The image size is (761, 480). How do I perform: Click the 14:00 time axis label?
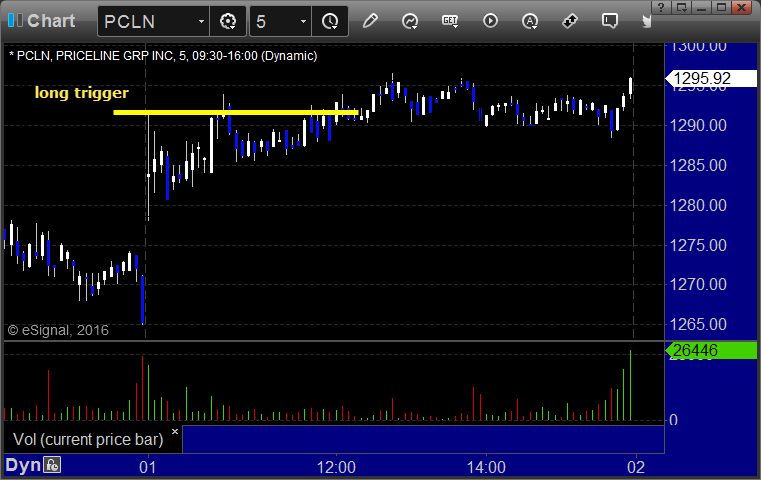[x=486, y=467]
